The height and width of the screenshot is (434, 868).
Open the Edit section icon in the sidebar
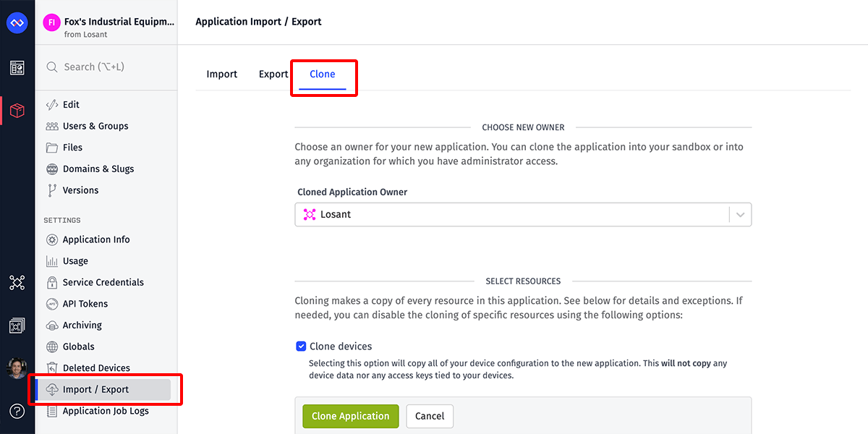coord(51,104)
